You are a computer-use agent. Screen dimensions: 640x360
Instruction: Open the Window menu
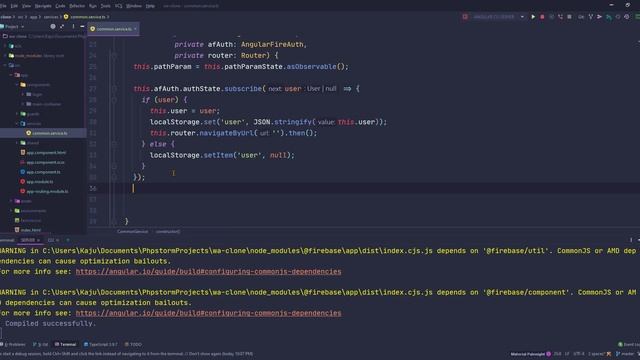[134, 6]
